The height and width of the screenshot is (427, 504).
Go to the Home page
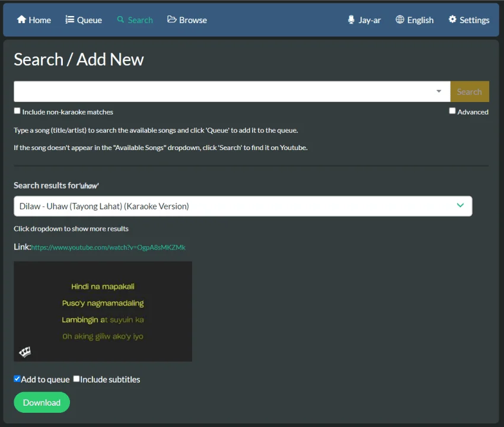(x=34, y=20)
